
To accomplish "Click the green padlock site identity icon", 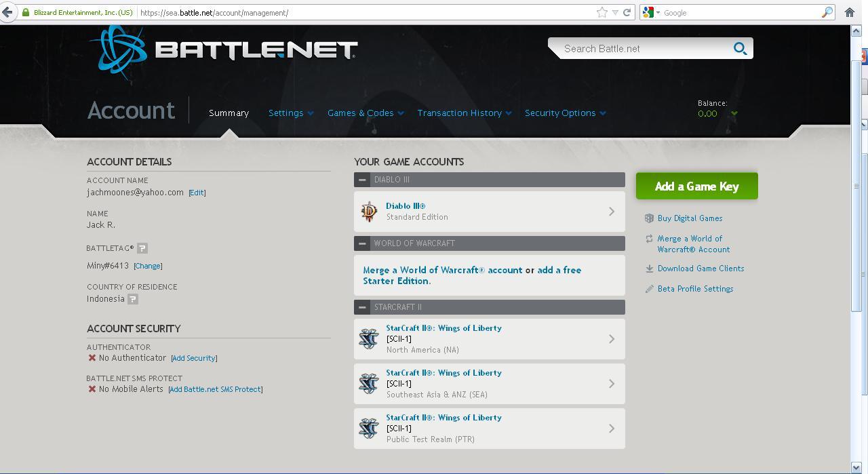I will click(x=26, y=12).
